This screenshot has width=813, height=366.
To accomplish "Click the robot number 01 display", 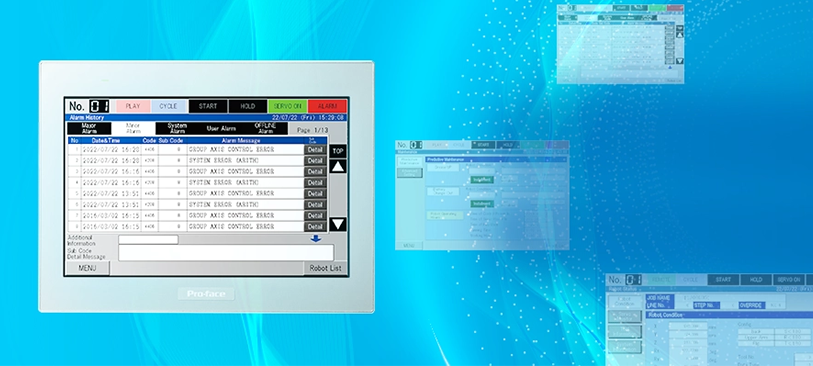I will coord(99,106).
